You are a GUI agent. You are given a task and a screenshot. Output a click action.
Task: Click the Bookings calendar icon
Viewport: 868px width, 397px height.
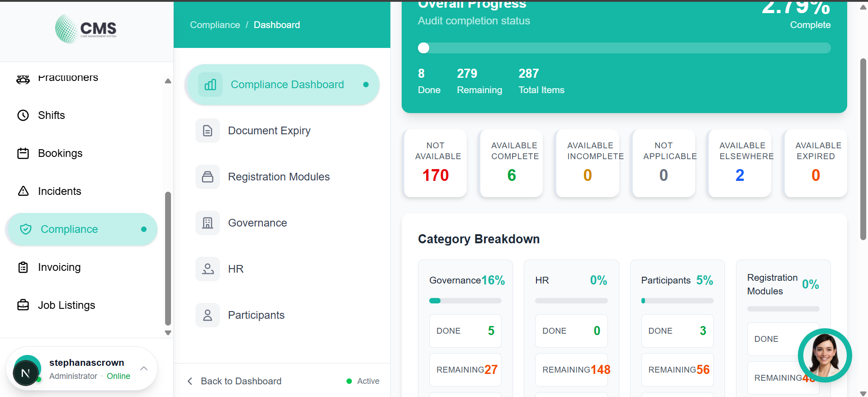pyautogui.click(x=23, y=153)
